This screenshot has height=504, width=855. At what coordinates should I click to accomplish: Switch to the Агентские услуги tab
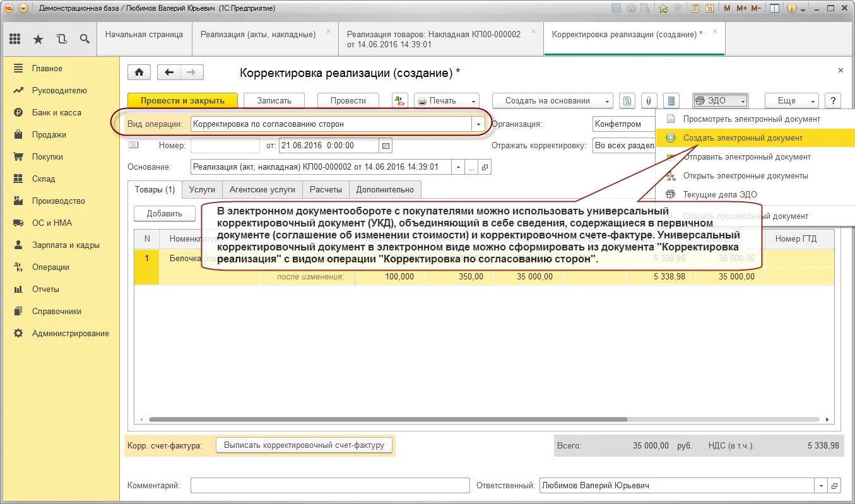(262, 189)
